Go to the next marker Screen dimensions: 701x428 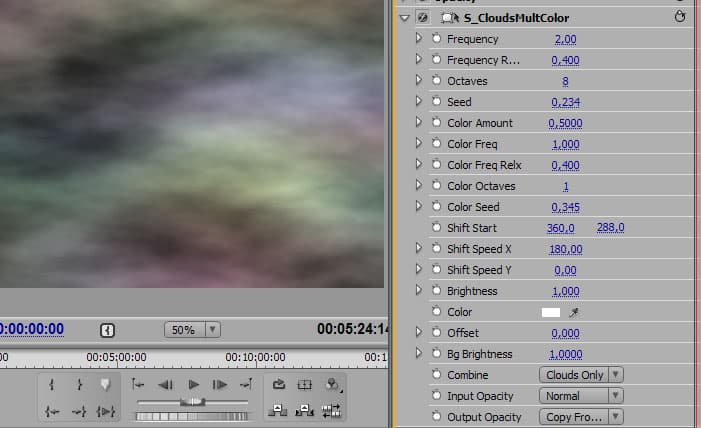coord(246,384)
